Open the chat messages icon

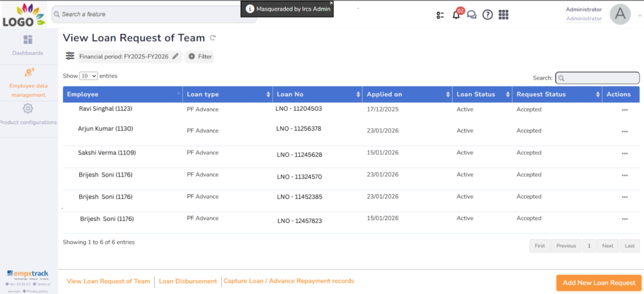(x=472, y=15)
